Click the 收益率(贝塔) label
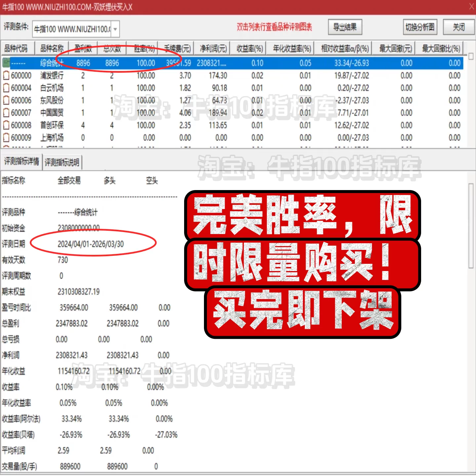The image size is (476, 476). pyautogui.click(x=18, y=435)
